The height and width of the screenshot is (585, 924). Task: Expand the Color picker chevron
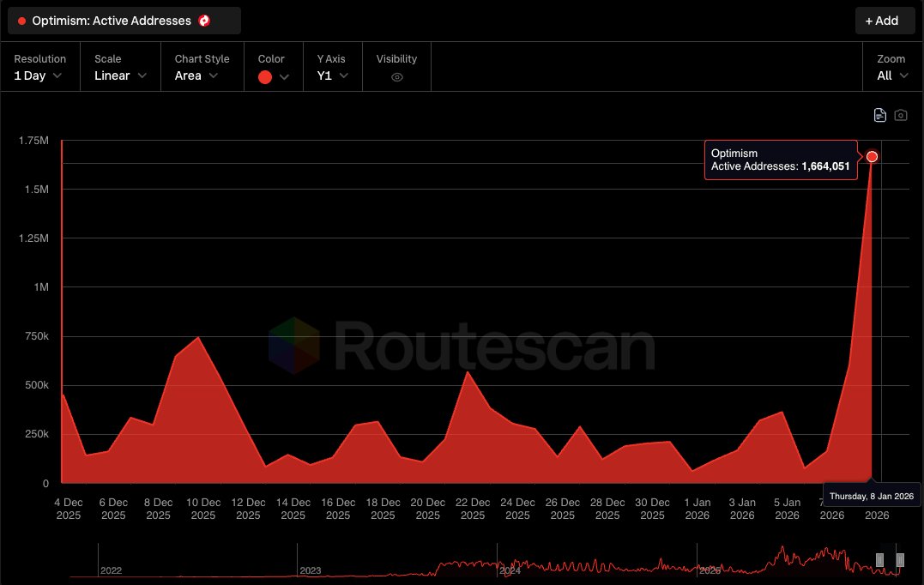(x=284, y=77)
